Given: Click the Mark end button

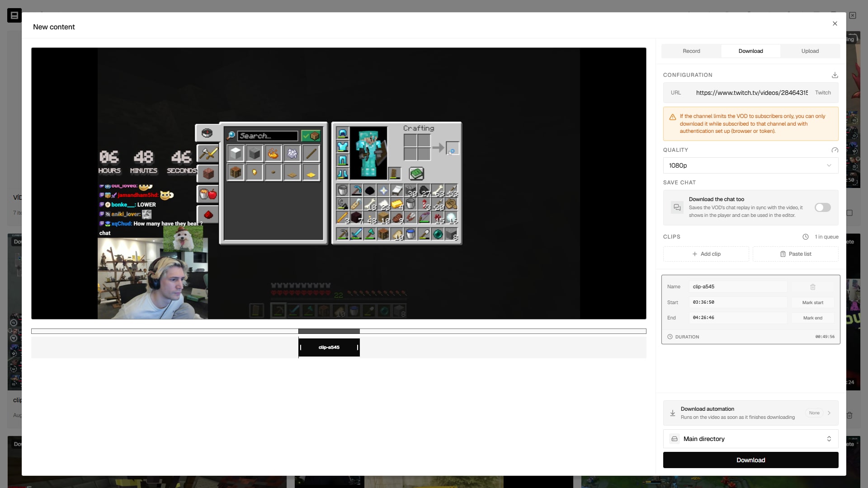Looking at the screenshot, I should pyautogui.click(x=812, y=318).
